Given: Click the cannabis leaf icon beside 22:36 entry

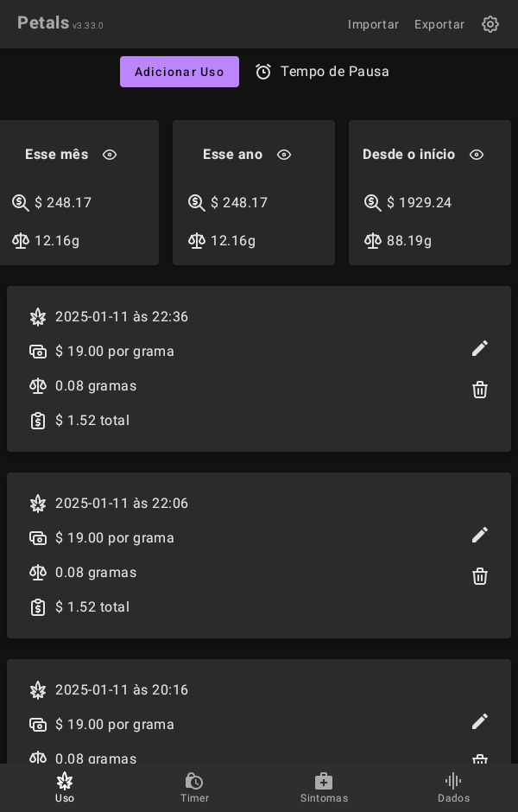Looking at the screenshot, I should coord(38,317).
